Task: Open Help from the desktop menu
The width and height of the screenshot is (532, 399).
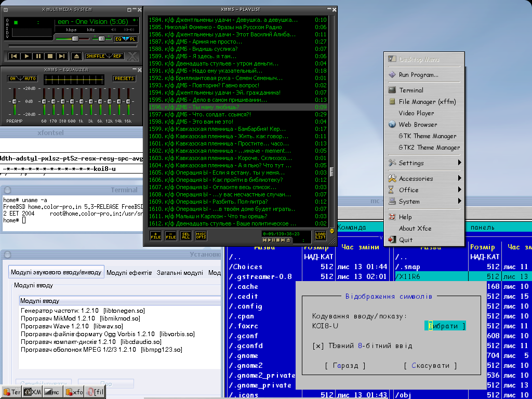Action: [x=424, y=217]
